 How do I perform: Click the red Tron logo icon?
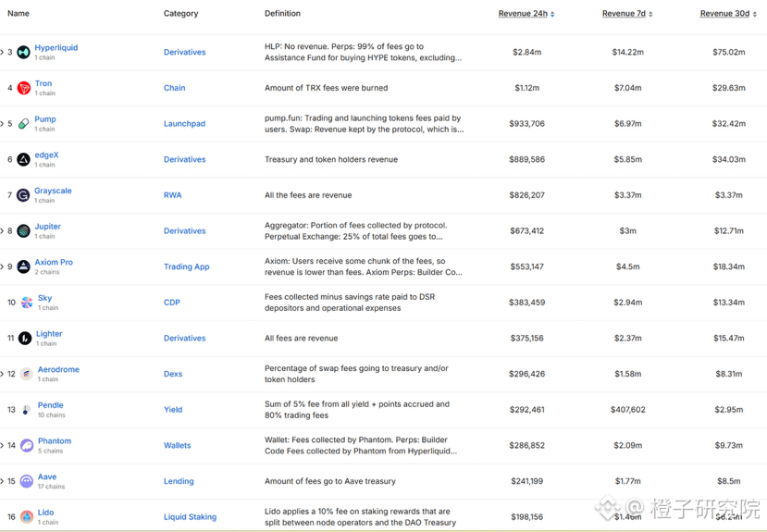(23, 88)
